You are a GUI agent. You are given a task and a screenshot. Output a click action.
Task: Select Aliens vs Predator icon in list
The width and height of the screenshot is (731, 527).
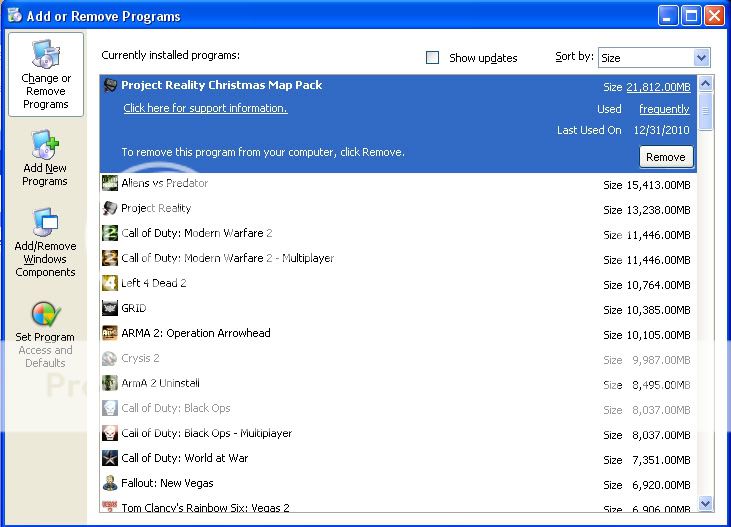click(110, 183)
